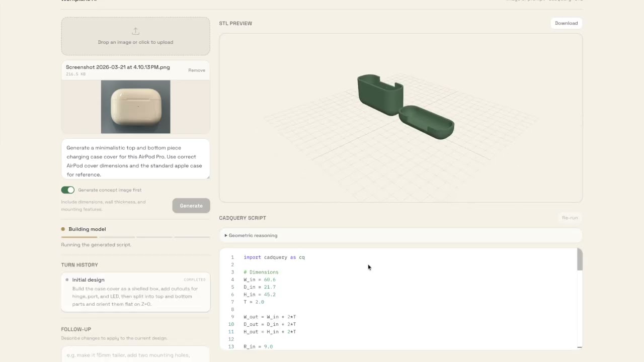Click into the design prompt text box
Image resolution: width=644 pixels, height=362 pixels.
pos(135,159)
